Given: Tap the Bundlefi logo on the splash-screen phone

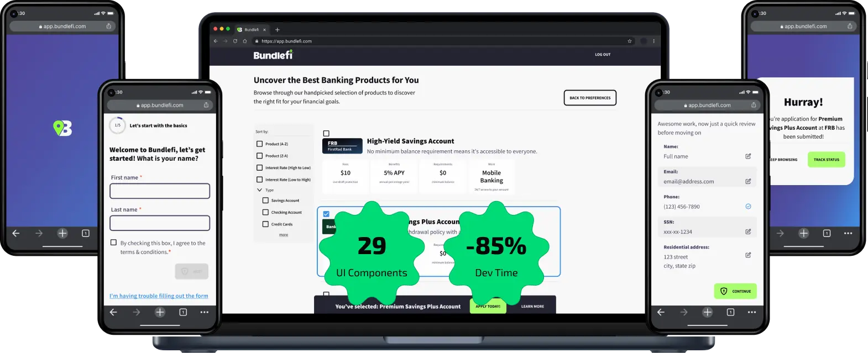Looking at the screenshot, I should pyautogui.click(x=62, y=128).
